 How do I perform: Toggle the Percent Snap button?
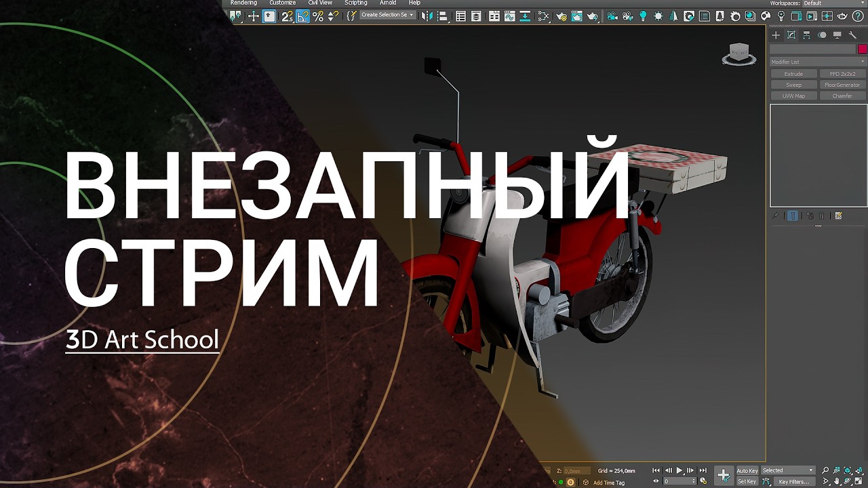(317, 16)
